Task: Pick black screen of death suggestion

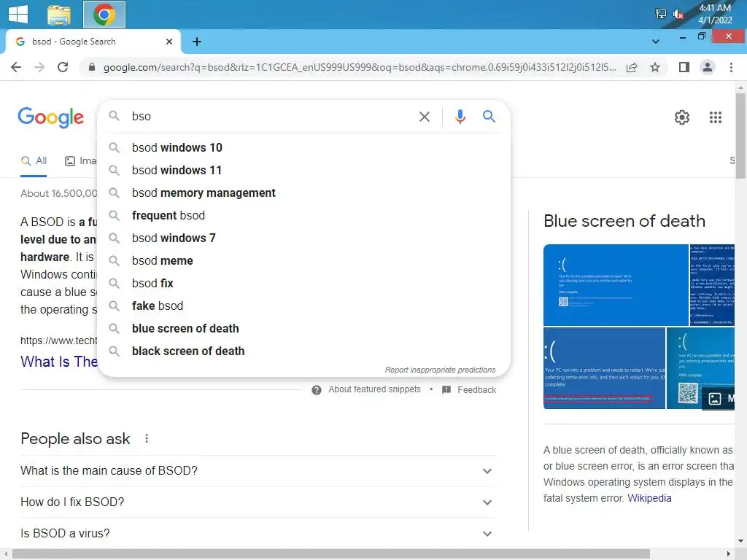Action: point(304,351)
